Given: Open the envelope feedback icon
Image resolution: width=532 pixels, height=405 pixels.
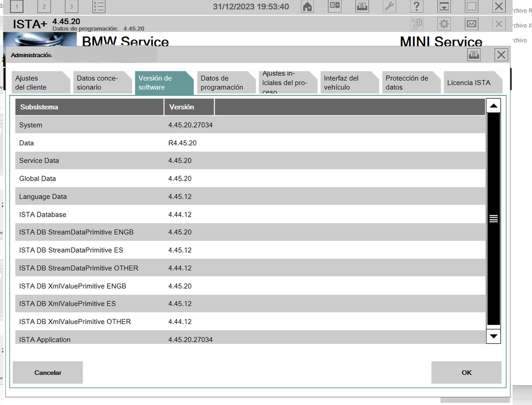Looking at the screenshot, I should (x=472, y=24).
